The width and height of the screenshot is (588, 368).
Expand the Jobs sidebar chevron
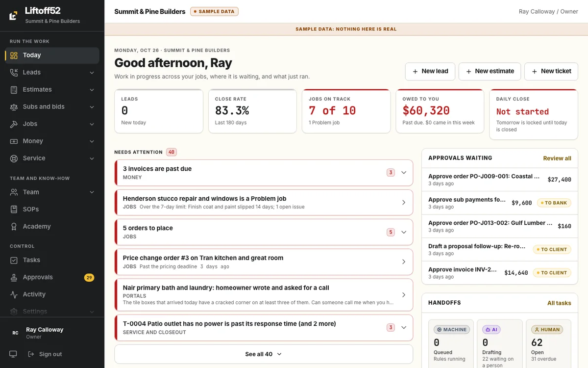point(92,124)
